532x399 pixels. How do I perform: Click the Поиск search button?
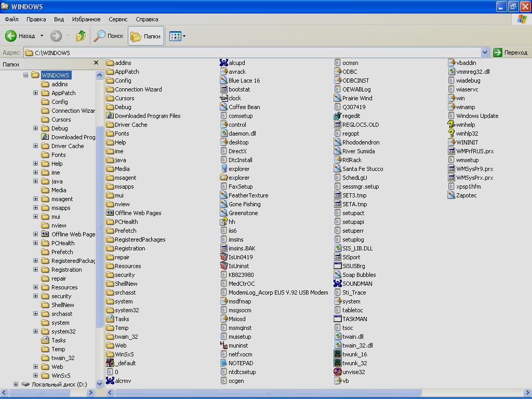[109, 36]
